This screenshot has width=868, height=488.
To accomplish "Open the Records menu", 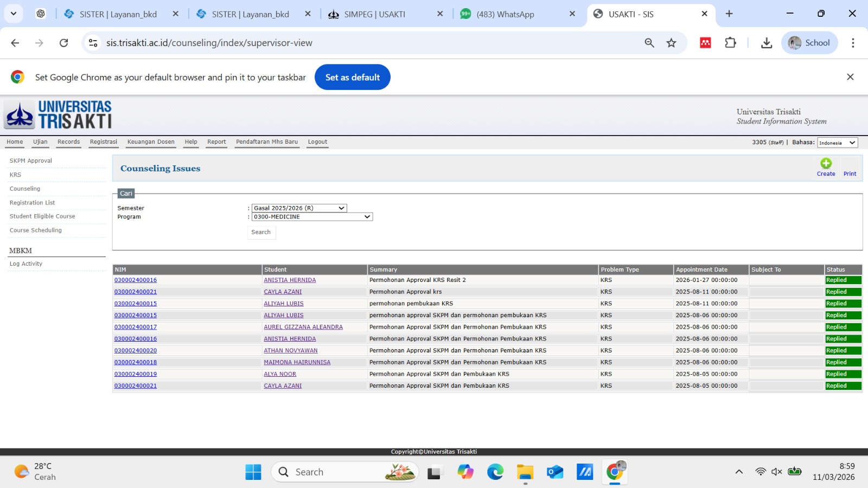I will (x=68, y=142).
